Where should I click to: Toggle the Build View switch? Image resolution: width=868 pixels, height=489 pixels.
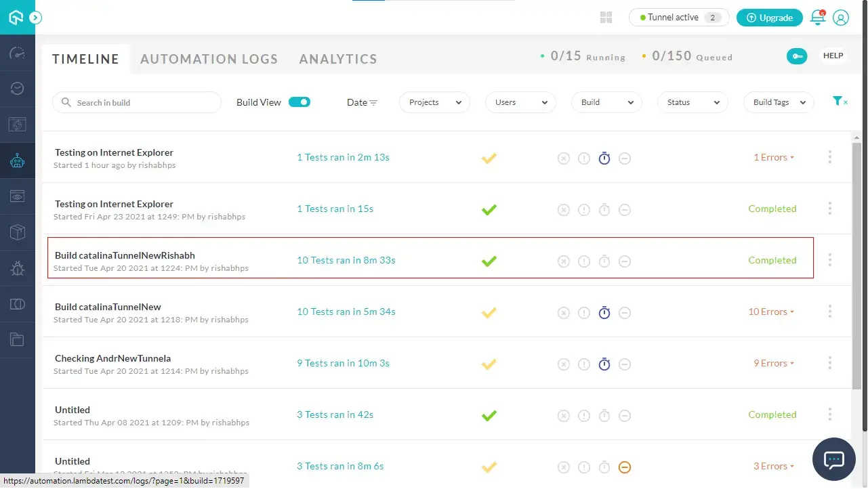(x=299, y=102)
